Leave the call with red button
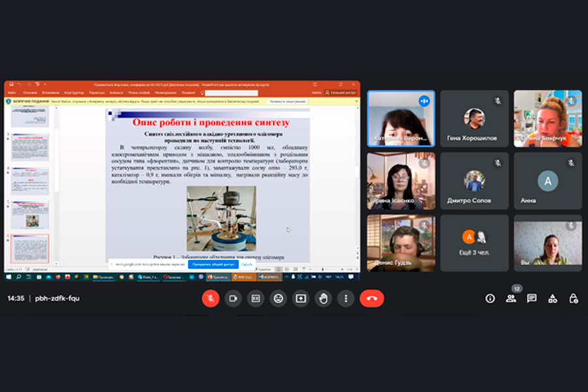Viewport: 588px width, 392px height. pyautogui.click(x=372, y=299)
